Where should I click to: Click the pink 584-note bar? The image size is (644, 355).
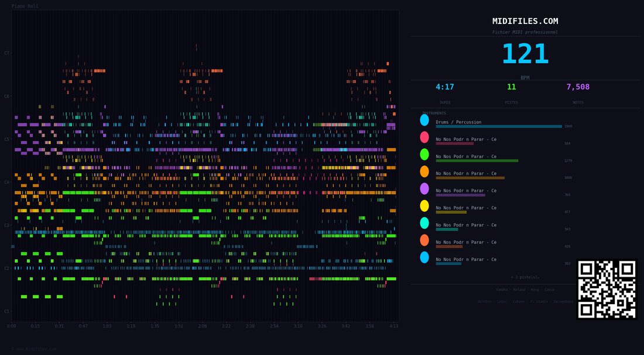coord(455,144)
